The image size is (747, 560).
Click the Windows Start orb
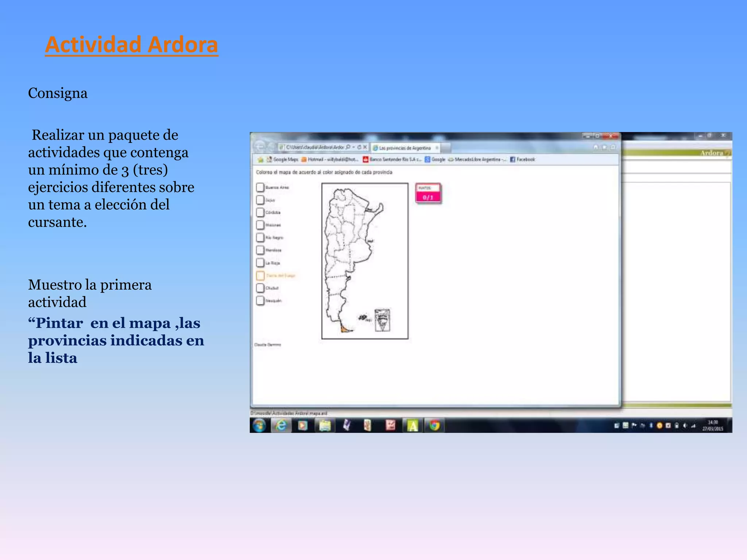tap(259, 425)
